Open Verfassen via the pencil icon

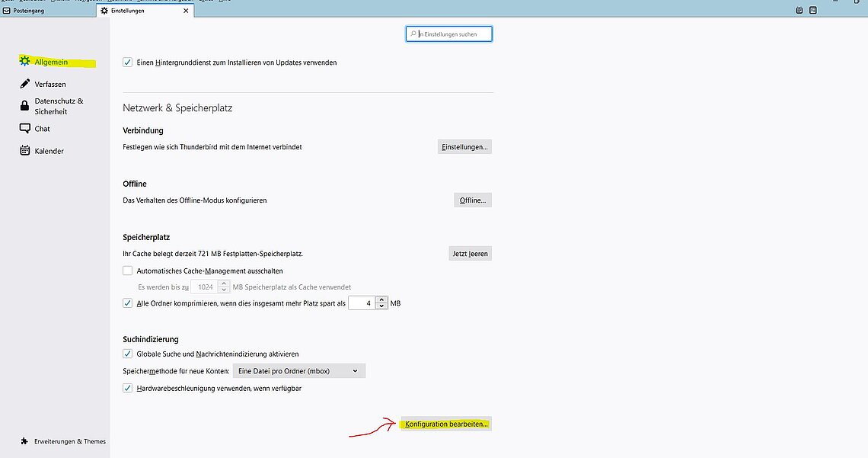[x=24, y=84]
